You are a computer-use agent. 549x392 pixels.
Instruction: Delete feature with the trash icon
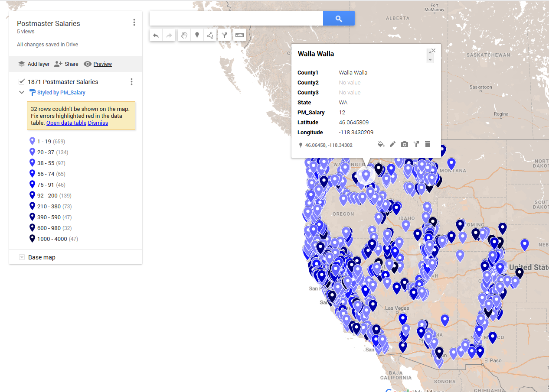pyautogui.click(x=428, y=144)
